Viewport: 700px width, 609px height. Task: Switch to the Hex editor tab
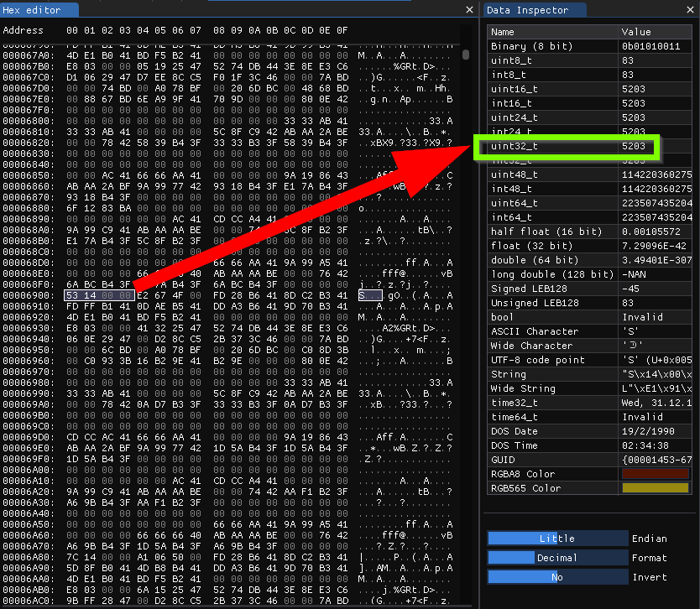pos(29,10)
